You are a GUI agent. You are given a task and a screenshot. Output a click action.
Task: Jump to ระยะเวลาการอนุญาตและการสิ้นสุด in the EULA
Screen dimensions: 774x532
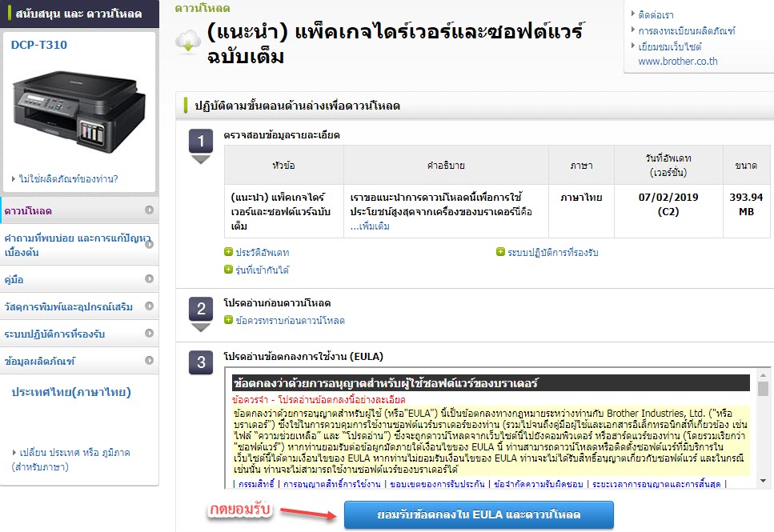coord(656,484)
